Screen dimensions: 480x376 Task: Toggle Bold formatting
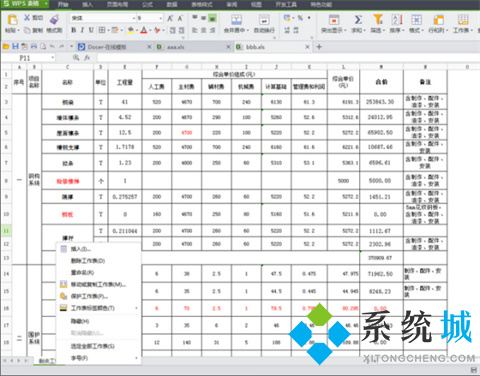pos(74,30)
